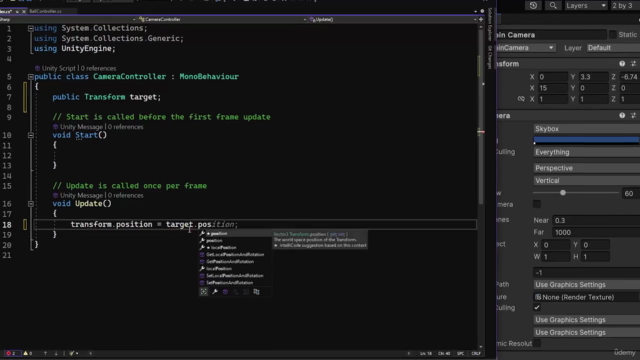Click the warnings count indicator in status bar
640x360 pixels.
(x=27, y=353)
